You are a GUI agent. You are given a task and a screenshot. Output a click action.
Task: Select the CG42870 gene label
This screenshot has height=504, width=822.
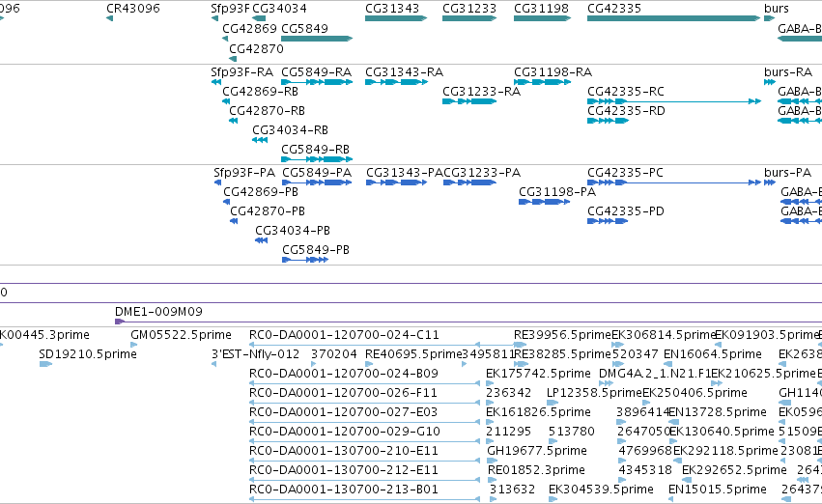256,48
